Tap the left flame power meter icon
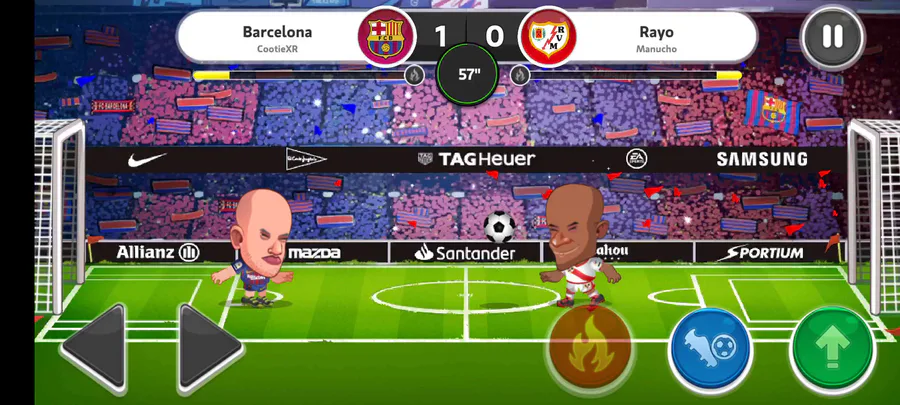Viewport: 900px width, 405px height. 414,75
